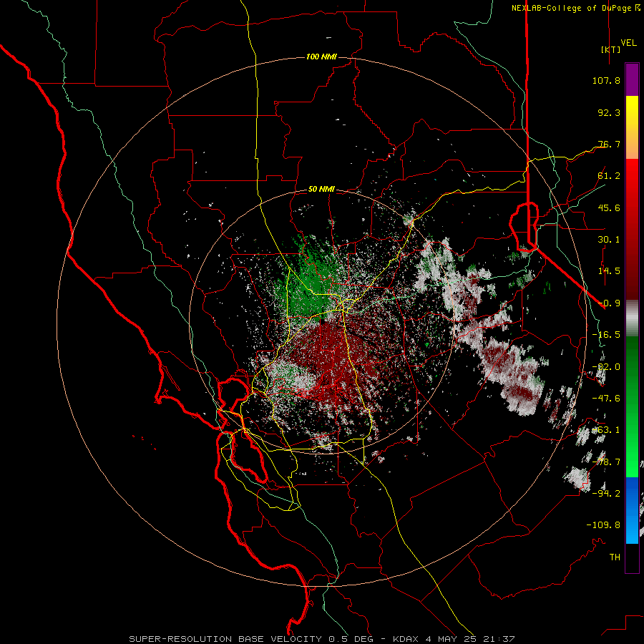The height and width of the screenshot is (644, 644).
Task: Select the -16.5 velocity scale value
Action: (x=606, y=335)
